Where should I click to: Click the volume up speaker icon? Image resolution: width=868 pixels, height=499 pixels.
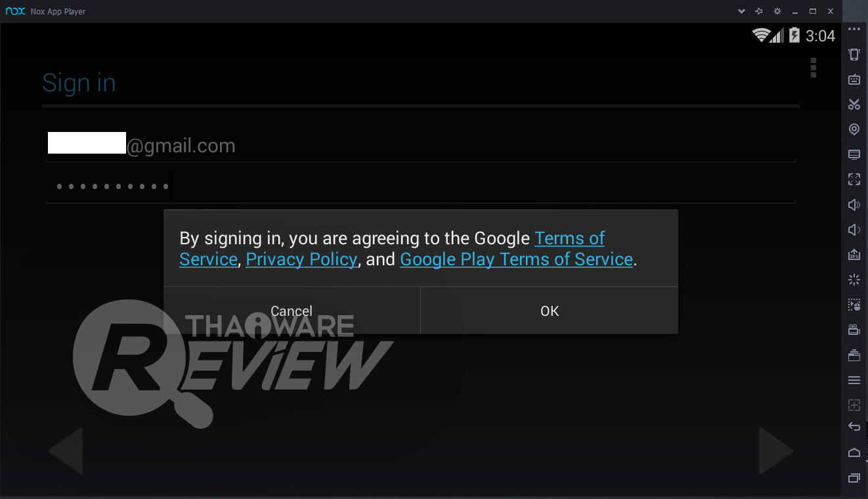pos(854,205)
